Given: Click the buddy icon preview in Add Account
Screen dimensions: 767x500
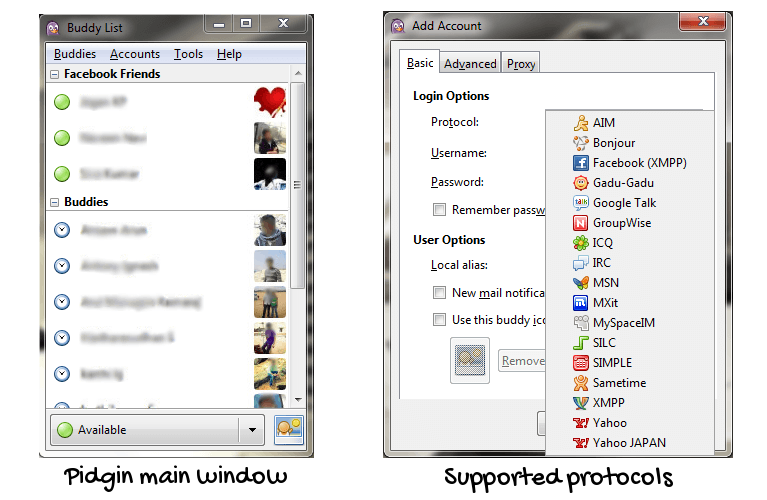Looking at the screenshot, I should tap(470, 360).
